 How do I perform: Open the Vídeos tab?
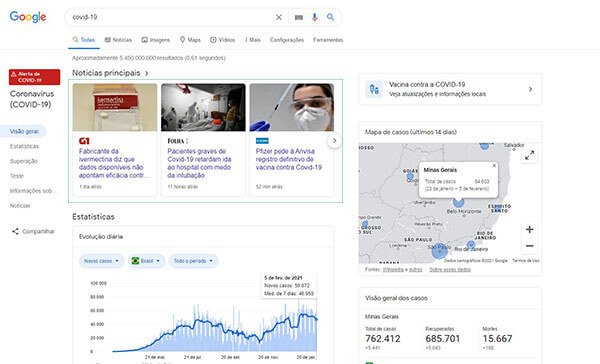pyautogui.click(x=223, y=40)
